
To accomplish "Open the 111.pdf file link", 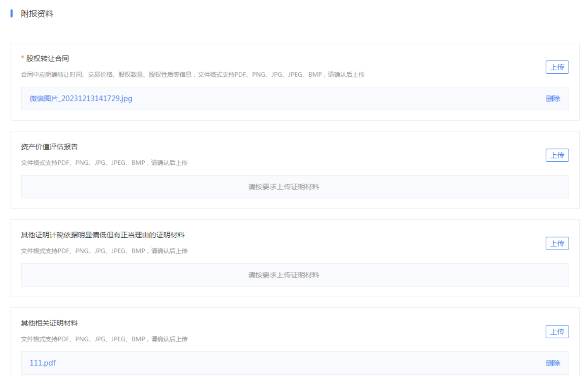I will click(43, 363).
